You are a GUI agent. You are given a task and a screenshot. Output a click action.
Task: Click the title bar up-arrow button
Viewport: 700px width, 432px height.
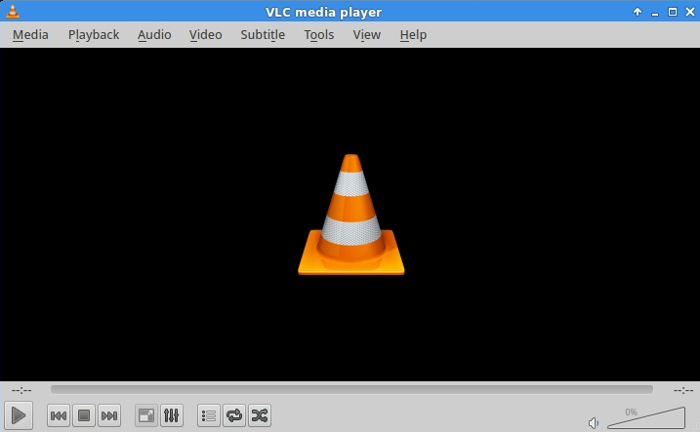[x=638, y=12]
